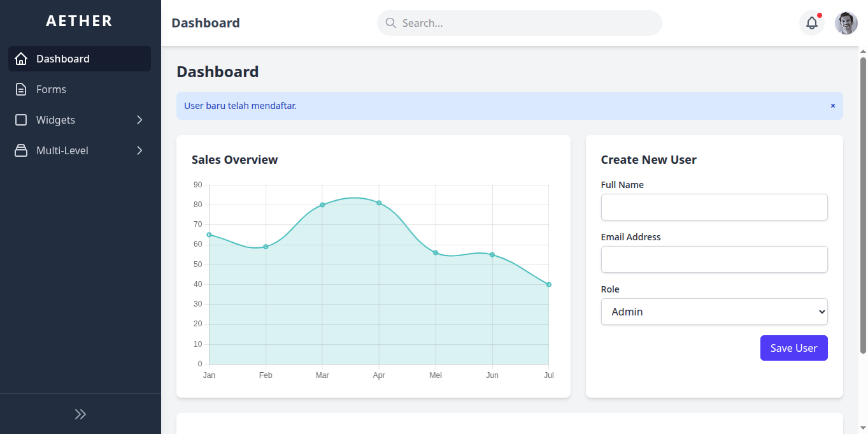Go to Forms in the sidebar
This screenshot has height=434, width=868.
51,89
